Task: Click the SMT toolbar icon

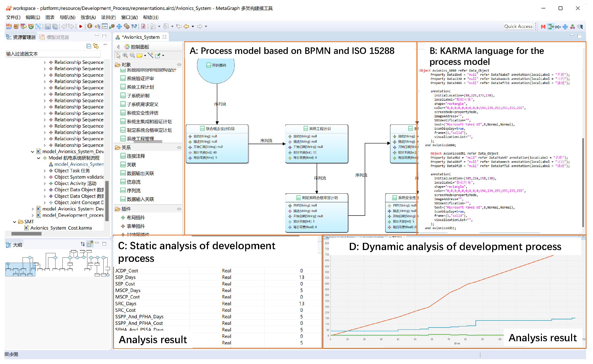Action: [105, 26]
